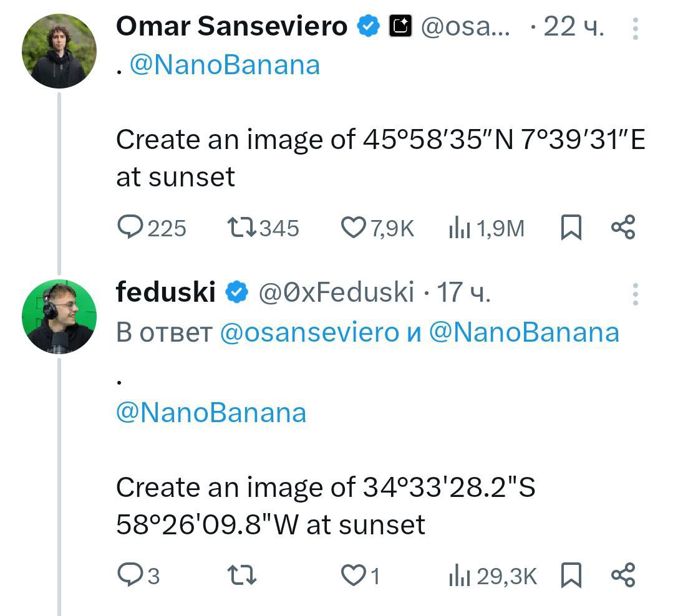The height and width of the screenshot is (616, 673).
Task: Open @NanoBanana mention in Omar's tweet
Action: pyautogui.click(x=224, y=65)
